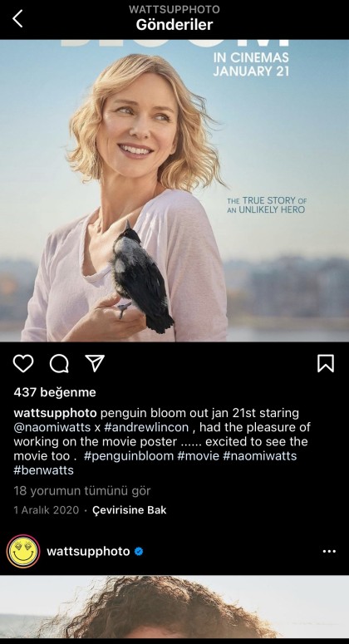Open wattsupphoto profile from next post header
The image size is (349, 644).
(88, 551)
